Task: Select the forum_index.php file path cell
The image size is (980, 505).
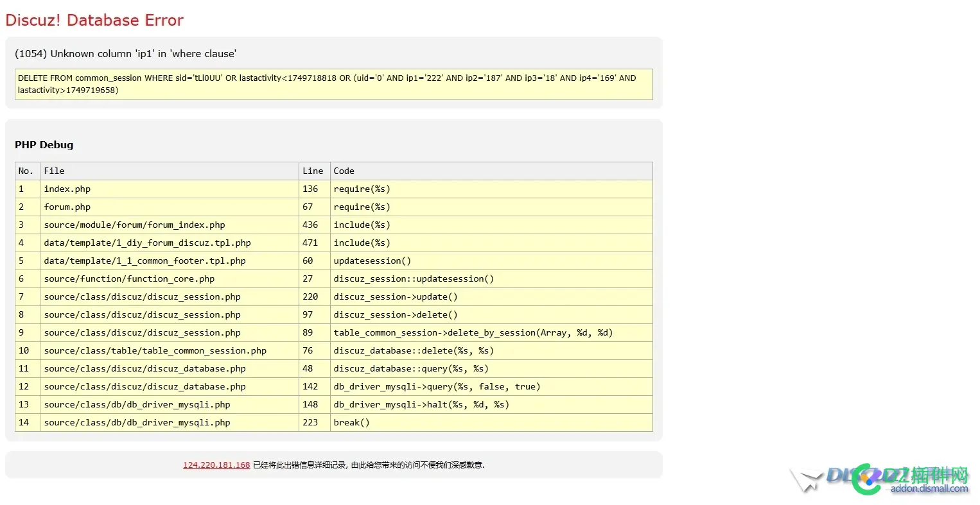Action: [134, 225]
